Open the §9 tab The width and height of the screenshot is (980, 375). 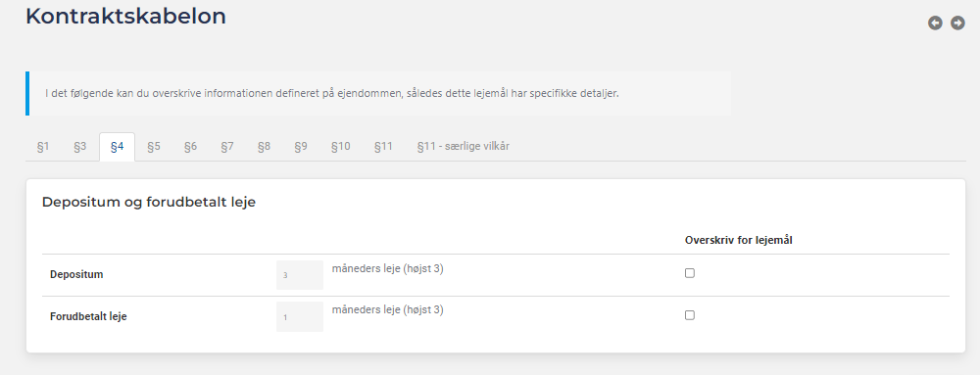(301, 147)
